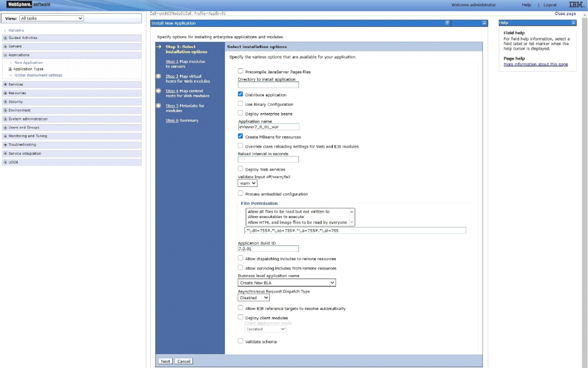Screen dimensions: 588x368
Task: Go to Step 5 Metadata for modules
Action: [185, 108]
